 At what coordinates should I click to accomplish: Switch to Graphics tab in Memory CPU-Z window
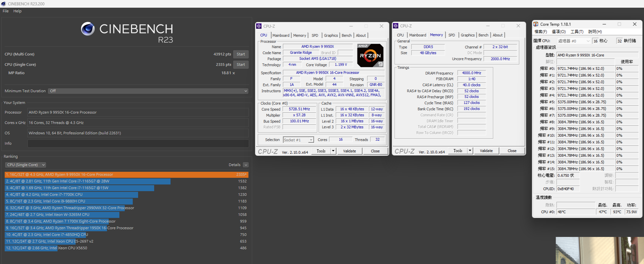tap(468, 35)
